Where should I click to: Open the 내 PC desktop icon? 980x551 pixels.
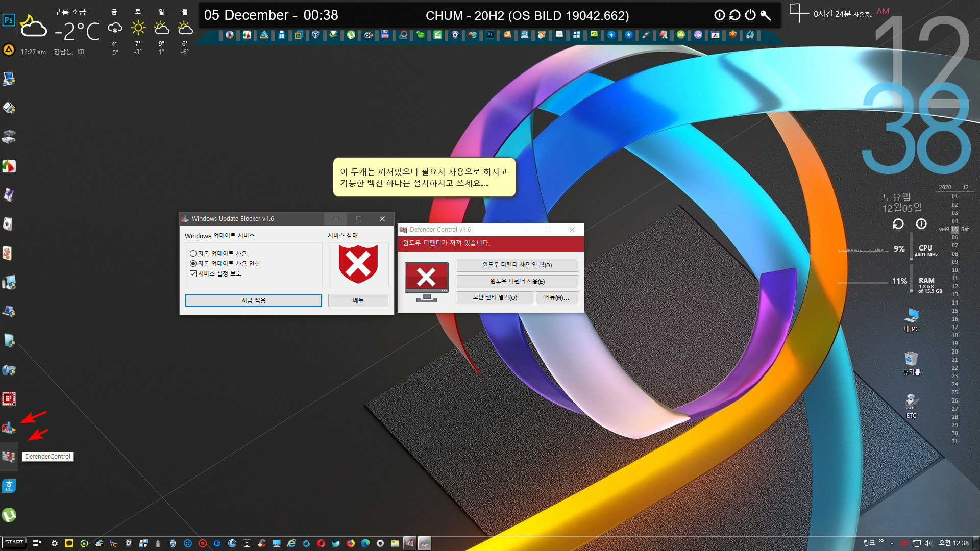(911, 320)
